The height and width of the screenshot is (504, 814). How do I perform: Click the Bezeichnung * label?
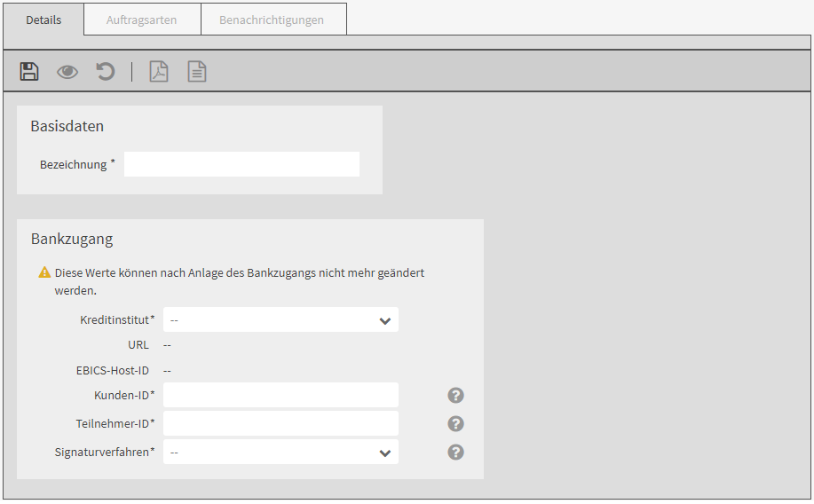coord(77,164)
